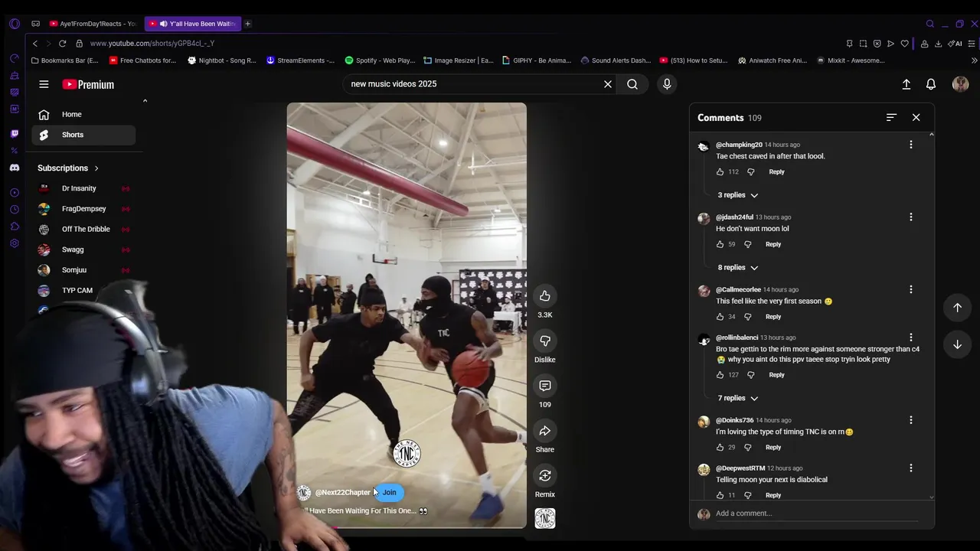980x551 pixels.
Task: Open the upload/create icon in header
Action: (x=906, y=84)
